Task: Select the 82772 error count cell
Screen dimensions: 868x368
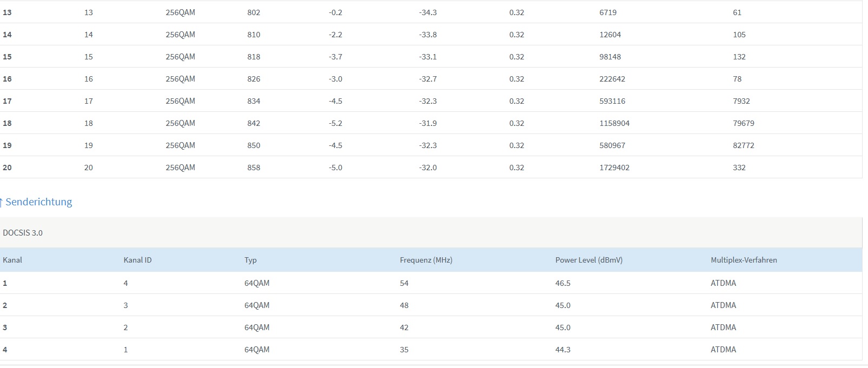Action: (x=743, y=145)
